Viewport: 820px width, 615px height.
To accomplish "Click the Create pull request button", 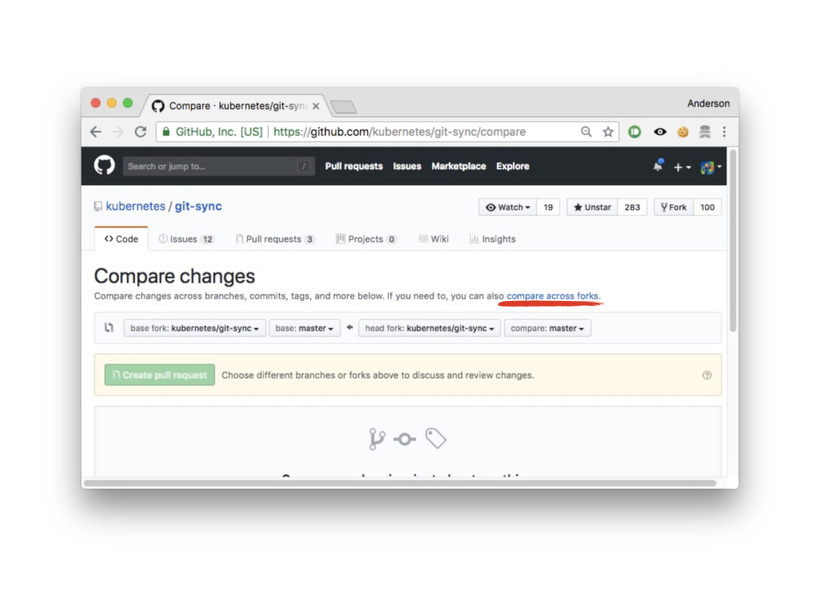I will [x=160, y=375].
